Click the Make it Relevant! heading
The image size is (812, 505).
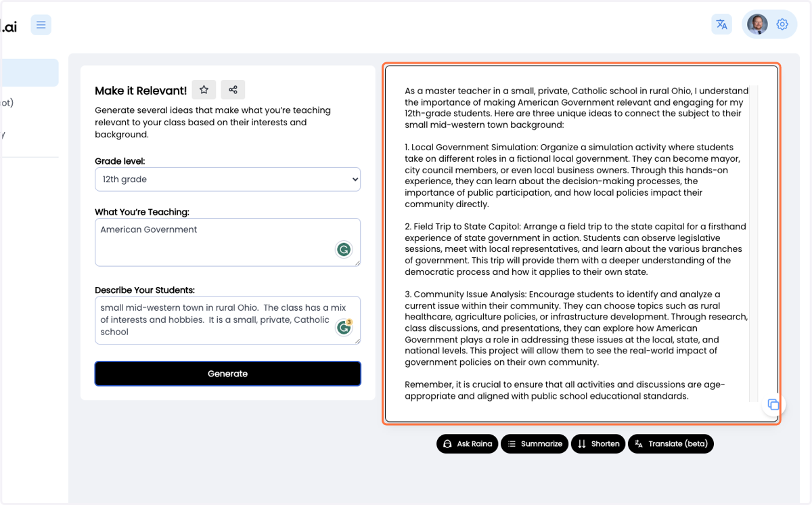tap(141, 91)
